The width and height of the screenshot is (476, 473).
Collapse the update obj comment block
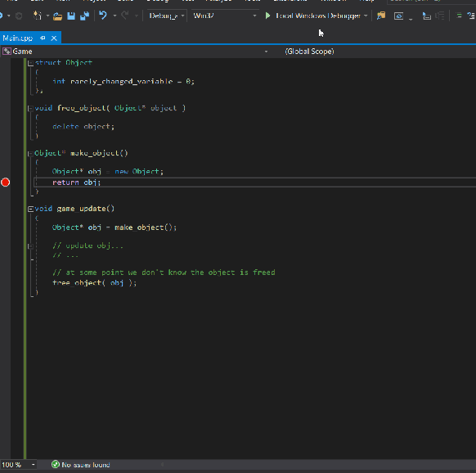[x=30, y=246]
